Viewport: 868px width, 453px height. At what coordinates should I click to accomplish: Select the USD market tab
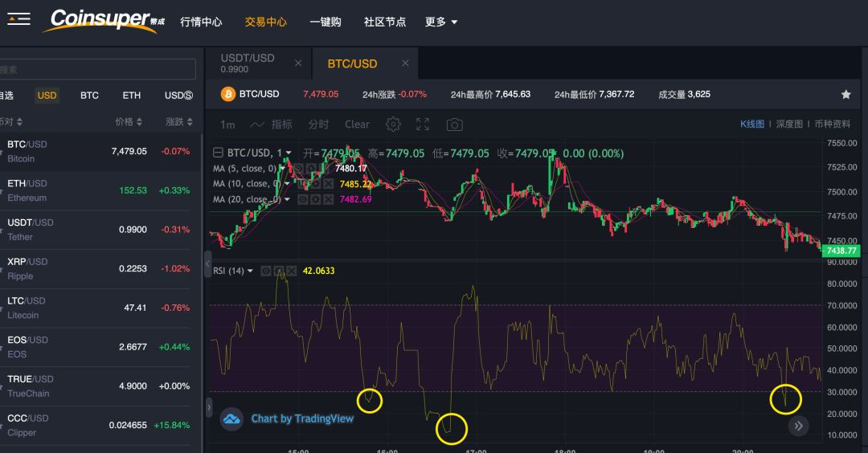click(x=47, y=95)
